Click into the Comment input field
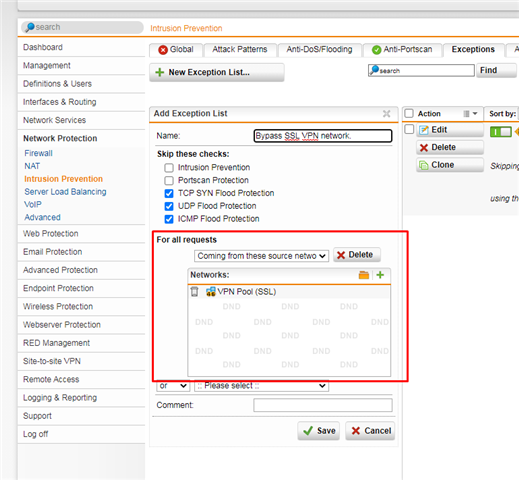The height and width of the screenshot is (480, 519). pos(323,405)
